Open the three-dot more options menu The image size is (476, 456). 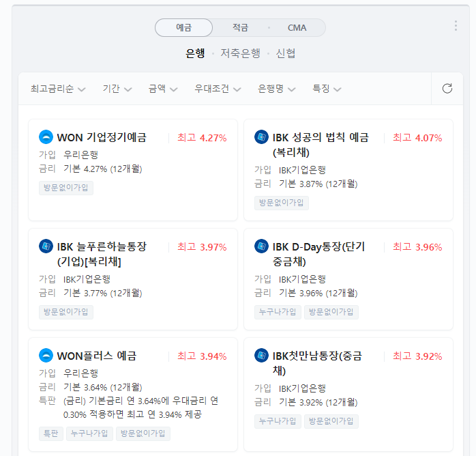(456, 26)
